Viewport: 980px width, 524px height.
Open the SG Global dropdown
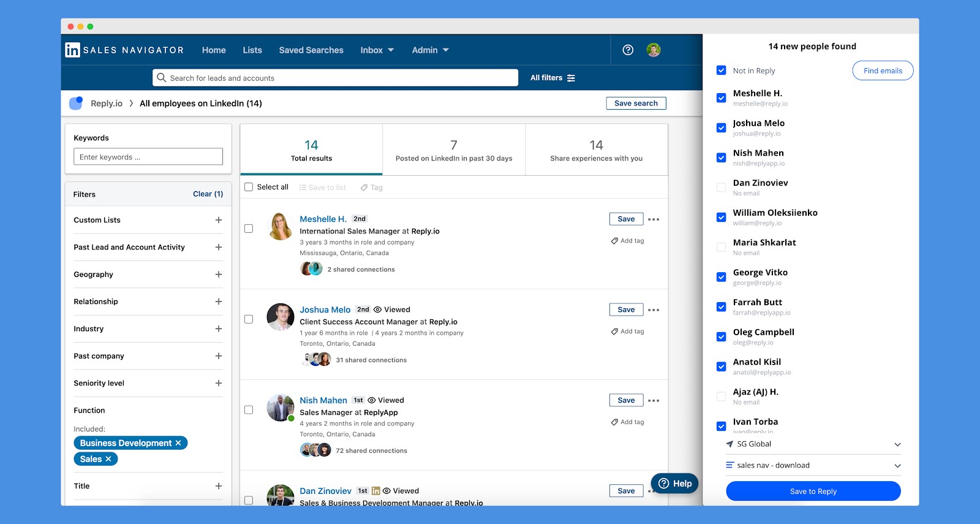click(813, 444)
